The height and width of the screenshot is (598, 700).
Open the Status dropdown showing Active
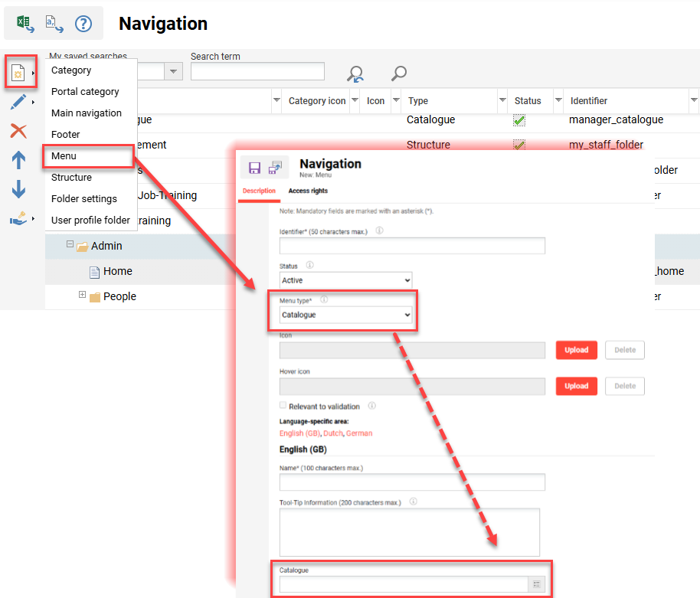(345, 279)
